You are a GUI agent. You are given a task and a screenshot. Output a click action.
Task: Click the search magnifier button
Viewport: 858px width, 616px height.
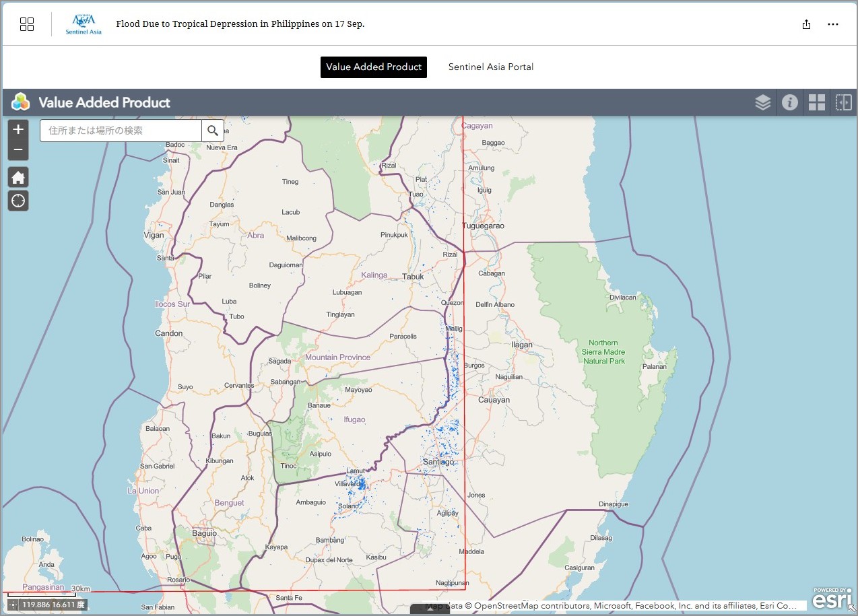[x=213, y=131]
